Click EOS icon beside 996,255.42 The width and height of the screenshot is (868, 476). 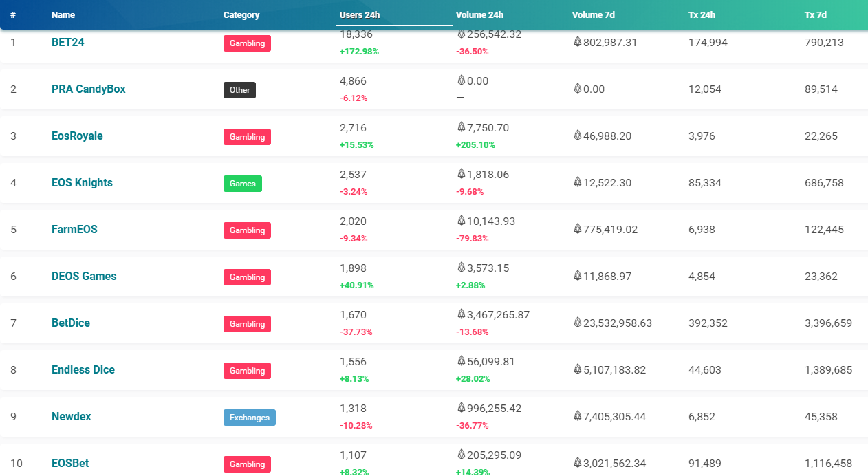(461, 407)
